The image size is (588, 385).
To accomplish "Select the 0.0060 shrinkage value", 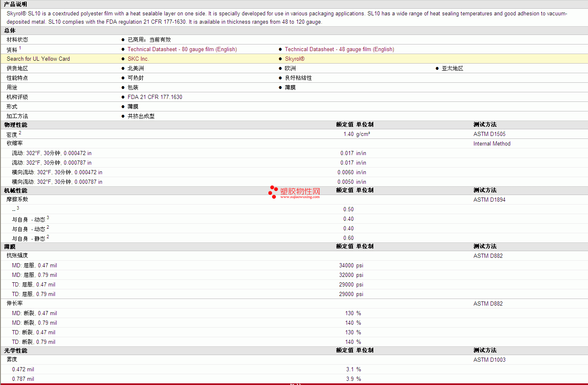I will pyautogui.click(x=346, y=172).
